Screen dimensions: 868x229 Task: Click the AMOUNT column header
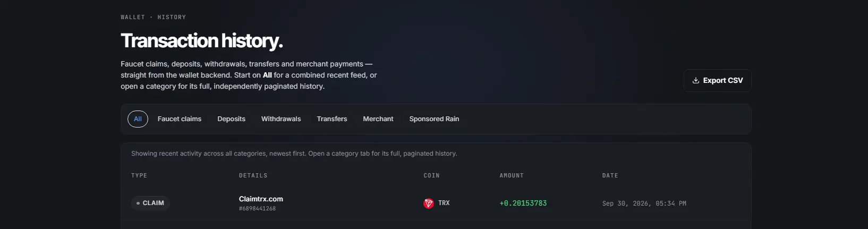tap(512, 176)
